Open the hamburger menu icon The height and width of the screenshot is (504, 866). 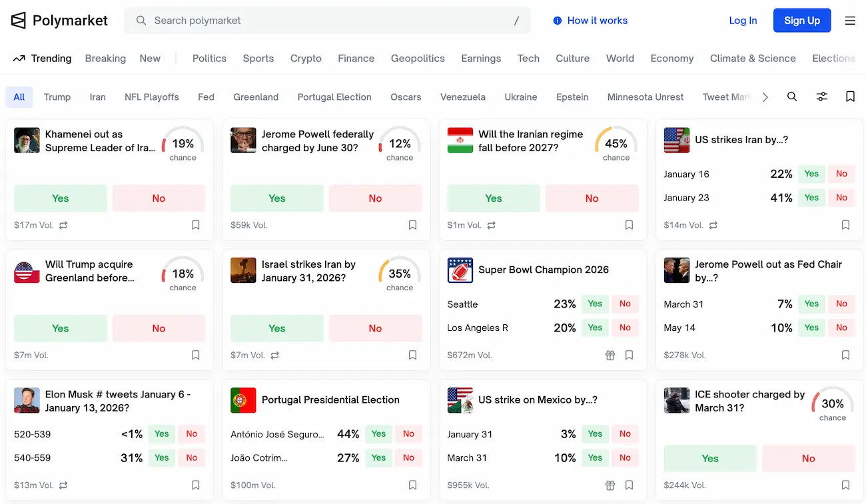click(x=850, y=21)
